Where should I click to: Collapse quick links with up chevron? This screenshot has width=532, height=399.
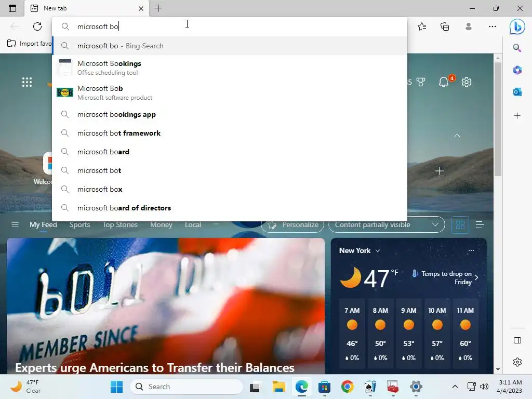tap(457, 136)
